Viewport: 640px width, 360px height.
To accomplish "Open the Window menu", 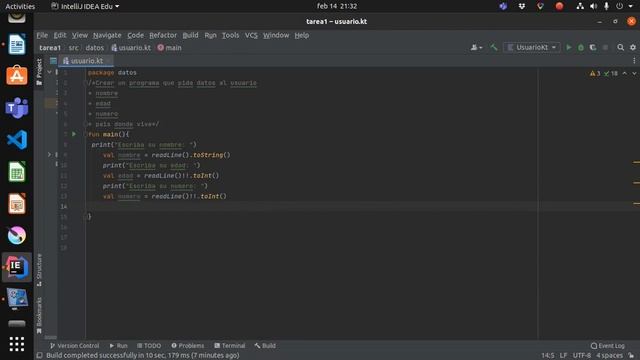I will (276, 35).
